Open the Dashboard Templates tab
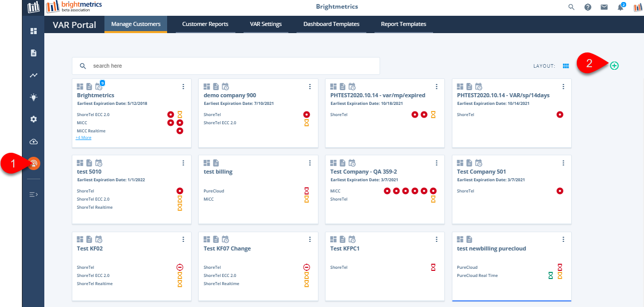Screen dimensions: 644x307 [331, 24]
